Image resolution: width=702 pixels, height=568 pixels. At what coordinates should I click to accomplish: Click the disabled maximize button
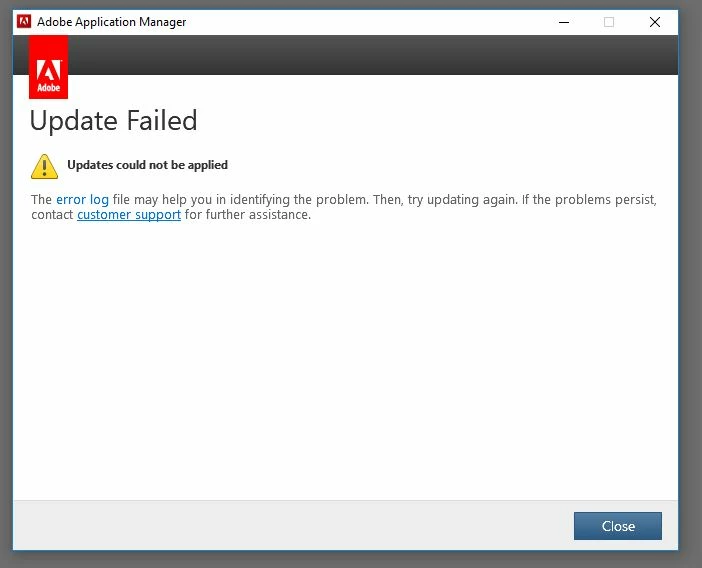[x=609, y=22]
